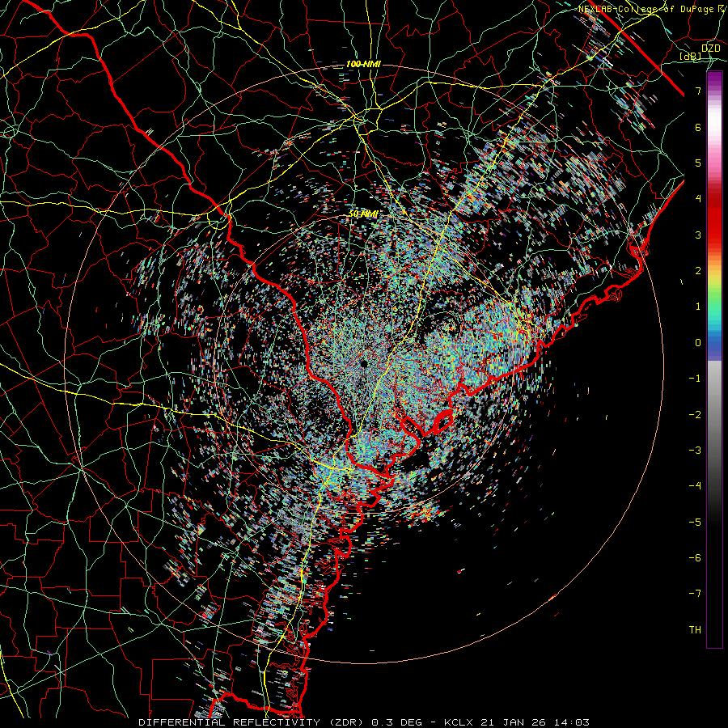Select the "-2" value on the dB scale

coord(695,415)
